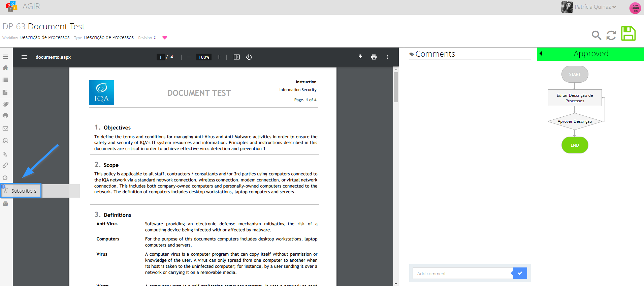The image size is (644, 286).
Task: Open the list view sidebar icon
Action: [x=5, y=80]
